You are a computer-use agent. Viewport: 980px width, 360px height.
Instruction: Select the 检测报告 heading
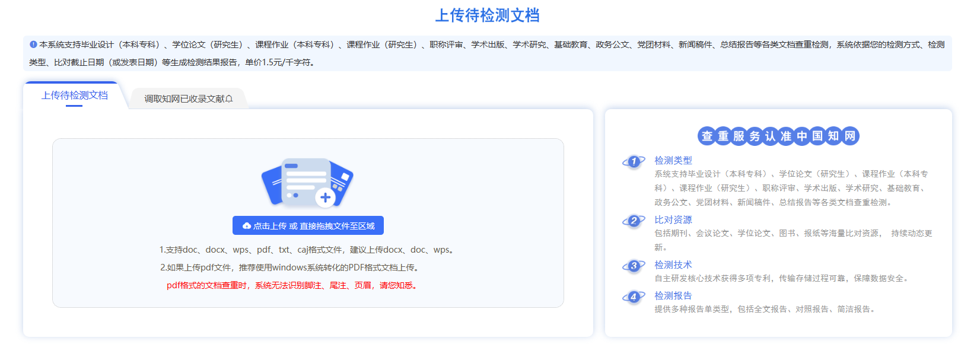coord(673,295)
